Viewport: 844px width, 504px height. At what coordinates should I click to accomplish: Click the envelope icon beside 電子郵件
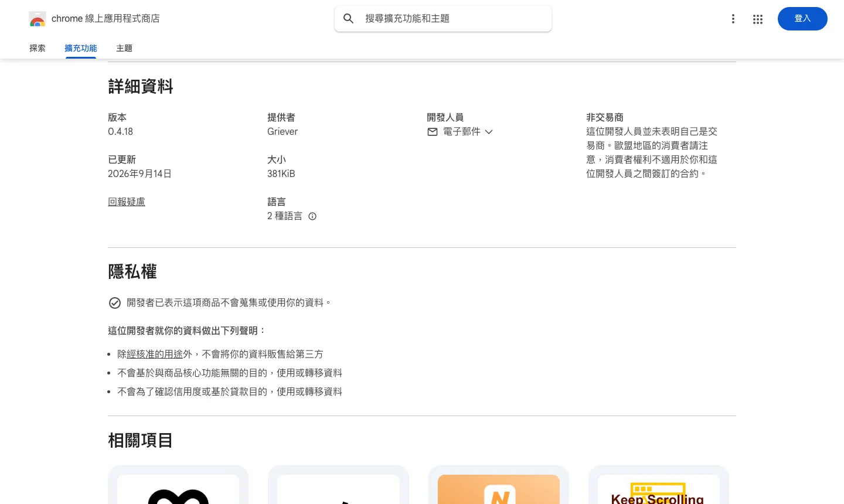[433, 132]
